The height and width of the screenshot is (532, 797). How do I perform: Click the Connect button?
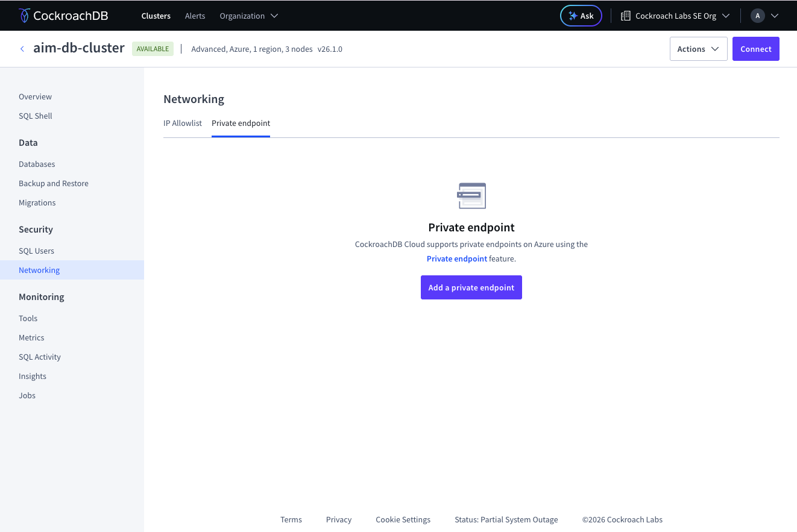(x=756, y=49)
